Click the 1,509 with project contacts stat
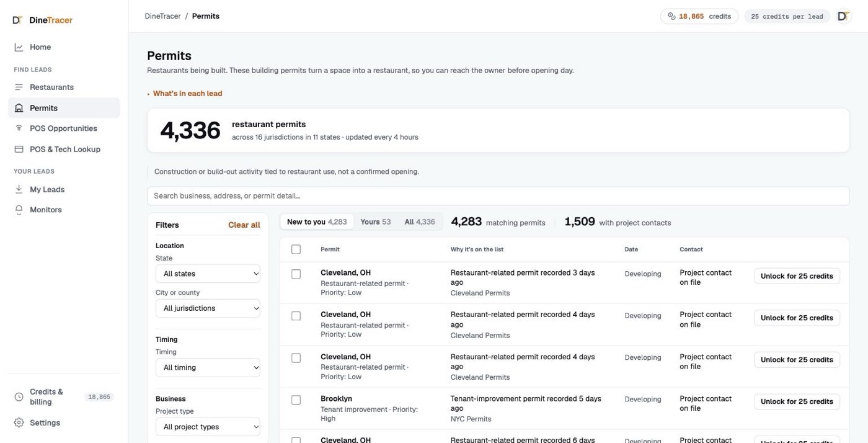This screenshot has height=443, width=868. [618, 222]
